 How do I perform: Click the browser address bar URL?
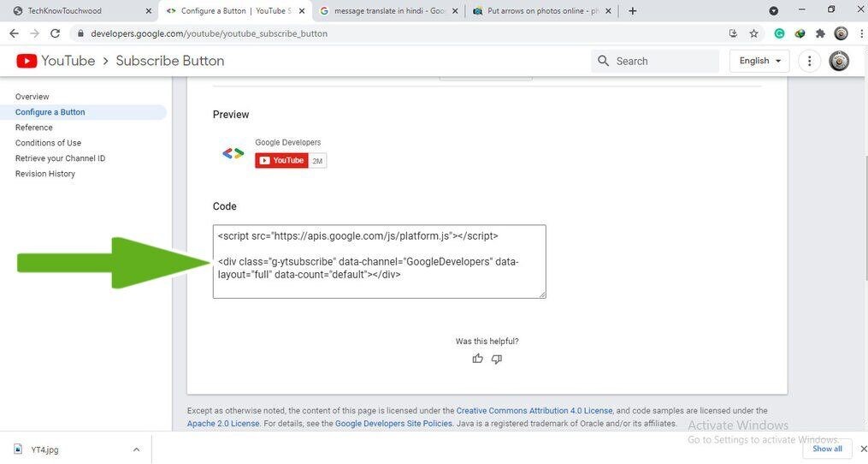[209, 34]
